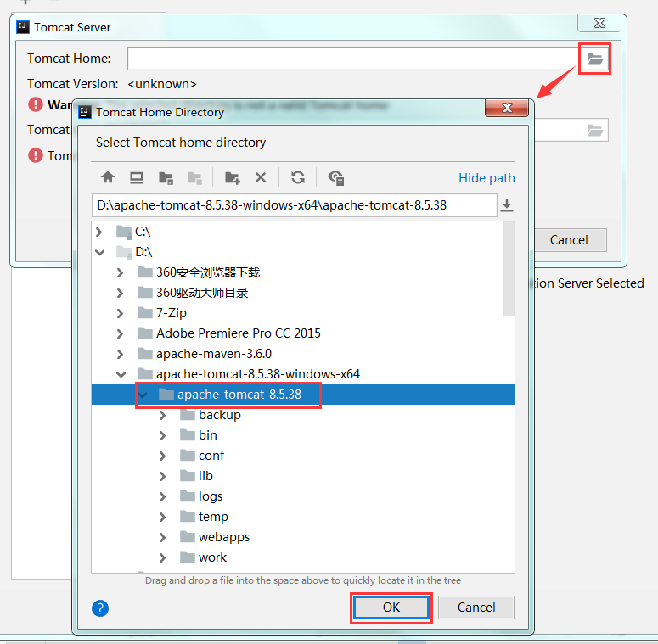Viewport: 658px width, 644px height.
Task: Select the work tree row
Action: [303, 557]
